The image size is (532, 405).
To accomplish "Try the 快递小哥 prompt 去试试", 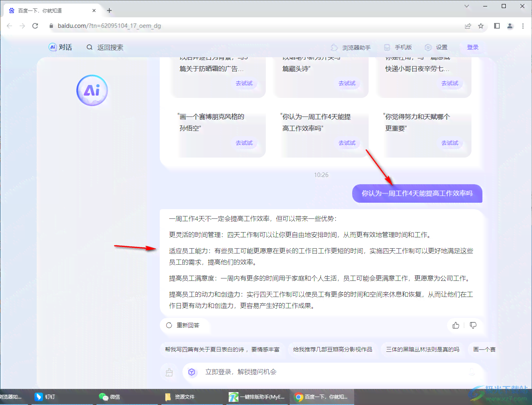I will [450, 83].
